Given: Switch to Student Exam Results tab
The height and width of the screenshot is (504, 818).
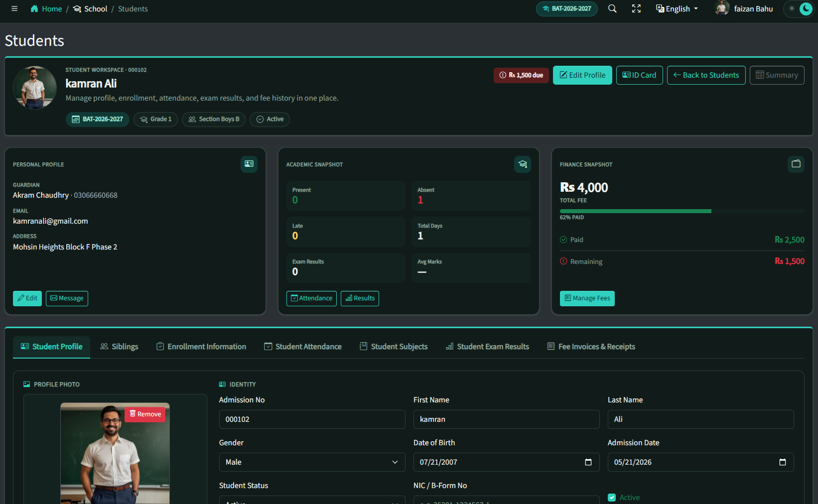Looking at the screenshot, I should tap(487, 347).
